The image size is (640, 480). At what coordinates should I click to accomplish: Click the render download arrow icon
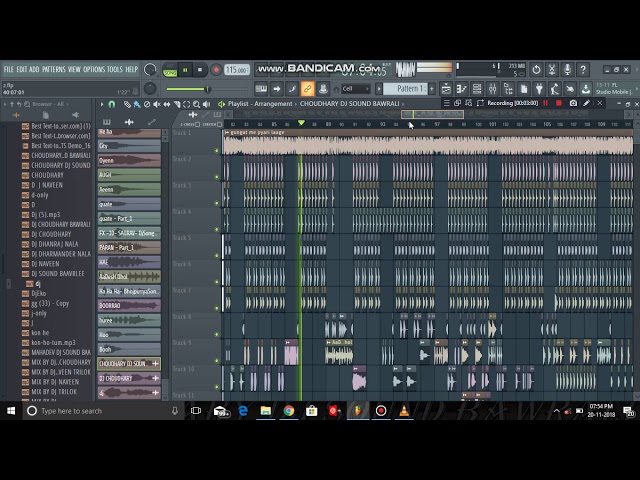585,89
